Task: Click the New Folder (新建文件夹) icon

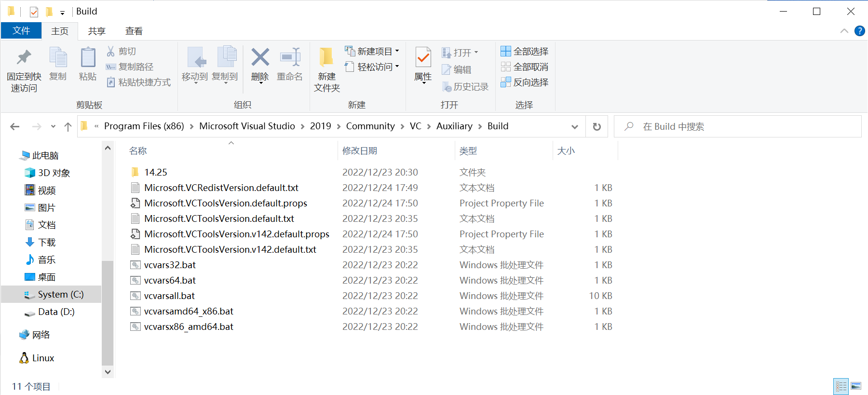Action: (326, 58)
